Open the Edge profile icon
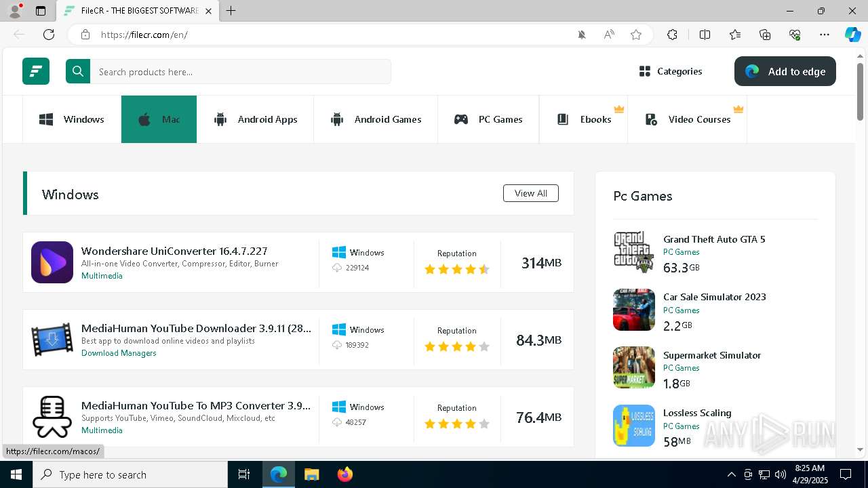 click(14, 11)
